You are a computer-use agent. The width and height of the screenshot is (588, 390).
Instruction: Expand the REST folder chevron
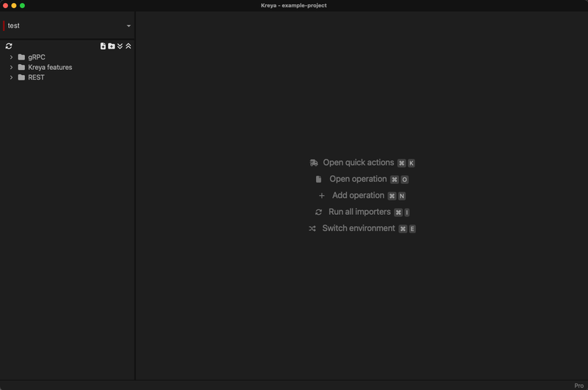tap(12, 78)
